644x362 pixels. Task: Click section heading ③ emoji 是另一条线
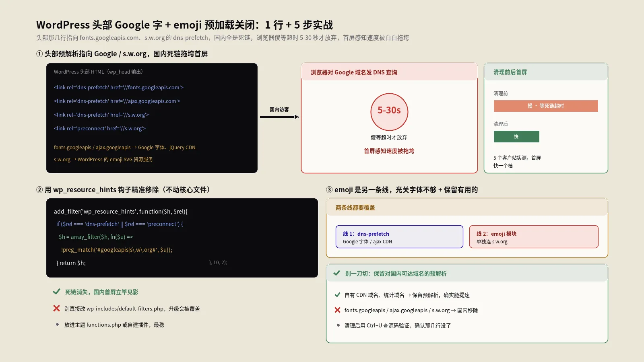pyautogui.click(x=402, y=190)
